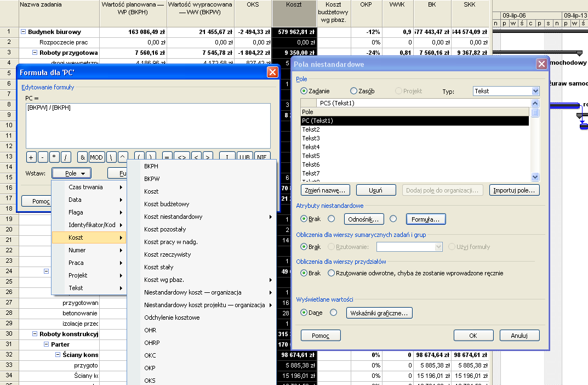Select Tekst5 in the field list

(415, 156)
